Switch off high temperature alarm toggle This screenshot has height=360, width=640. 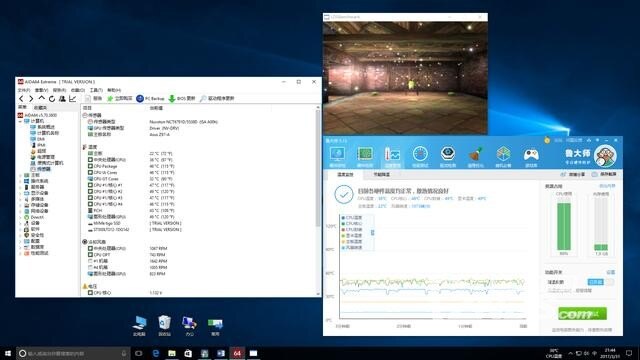(600, 282)
